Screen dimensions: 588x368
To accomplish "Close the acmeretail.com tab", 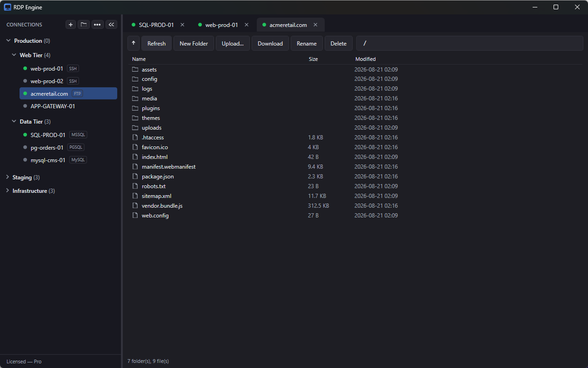I will [315, 25].
